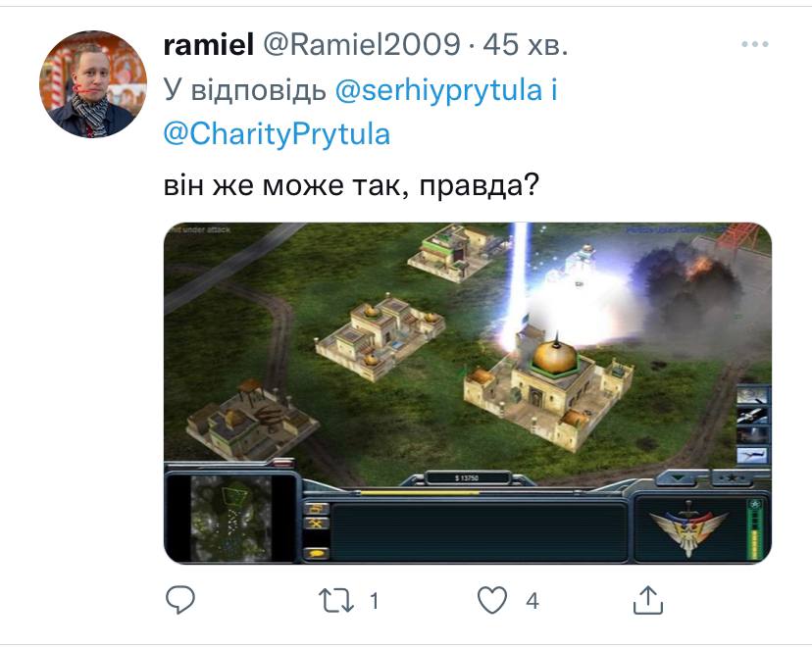Screen dimensions: 812x649
Task: Select the white jet superweapon icon
Action: (751, 456)
